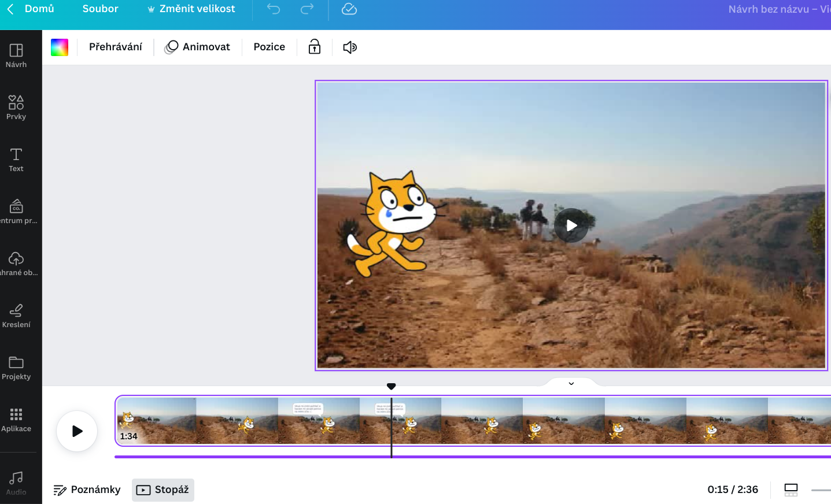Open the Návrh (Design) sidebar panel
Screen dimensions: 831x504
coord(16,55)
